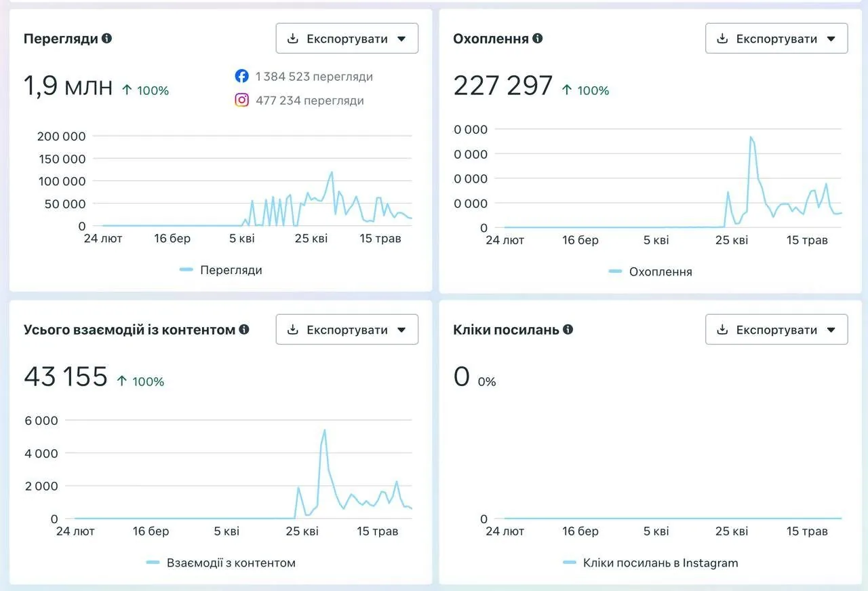Viewport: 868px width, 591px height.
Task: Click 100% growth indicator beside 1,9 млн
Action: [x=145, y=90]
